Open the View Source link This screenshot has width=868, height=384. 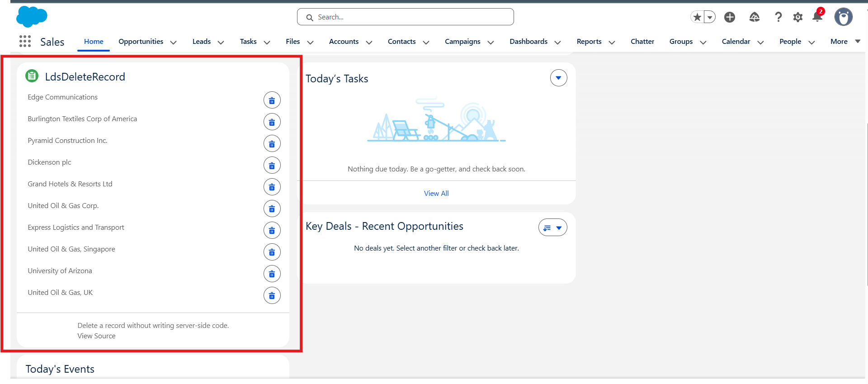pos(96,336)
